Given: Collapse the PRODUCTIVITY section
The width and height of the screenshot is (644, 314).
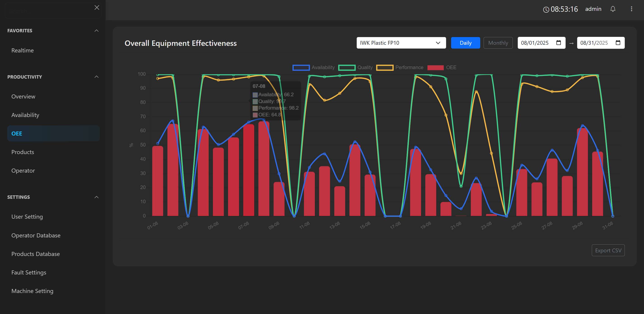Looking at the screenshot, I should [97, 77].
